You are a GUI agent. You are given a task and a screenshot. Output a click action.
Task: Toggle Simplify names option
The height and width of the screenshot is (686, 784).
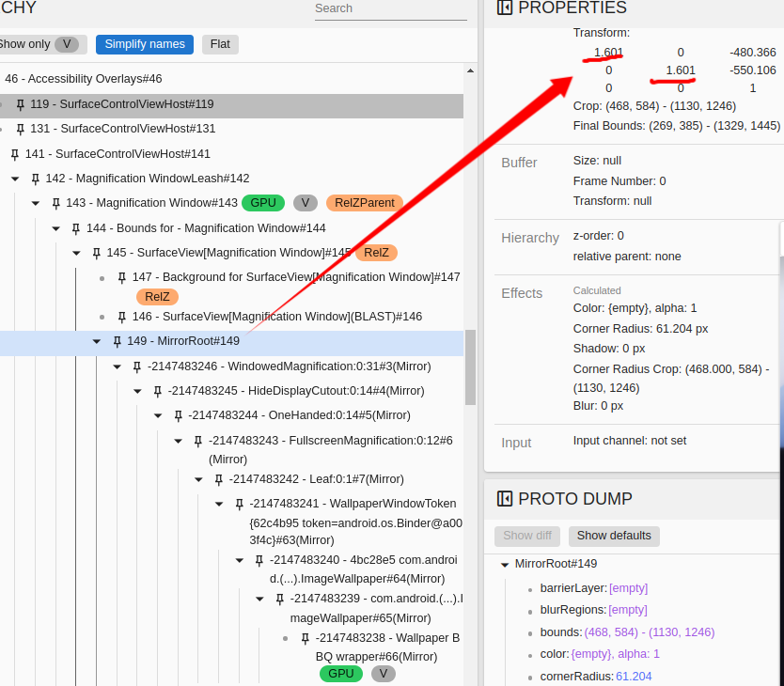click(145, 44)
